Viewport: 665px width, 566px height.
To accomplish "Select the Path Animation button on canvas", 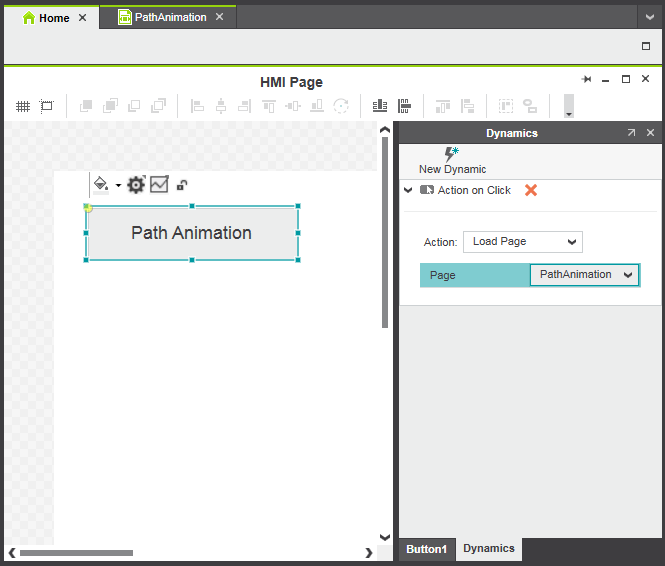I will click(x=192, y=233).
